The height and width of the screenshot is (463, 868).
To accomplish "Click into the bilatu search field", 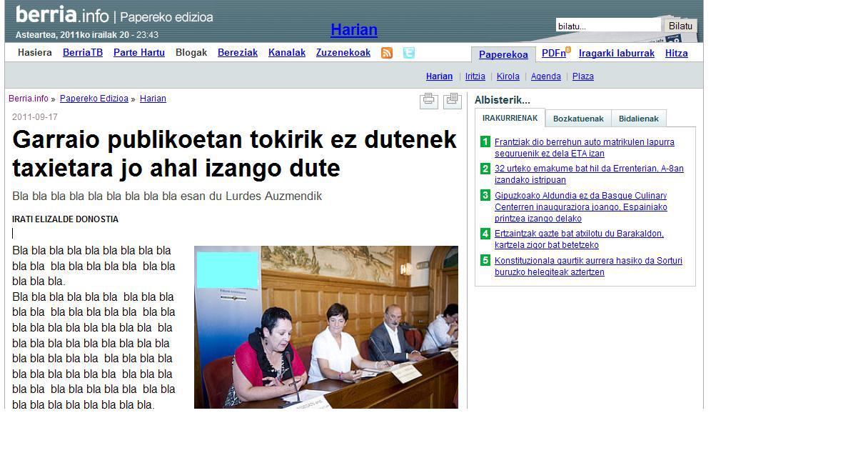I will [x=607, y=26].
